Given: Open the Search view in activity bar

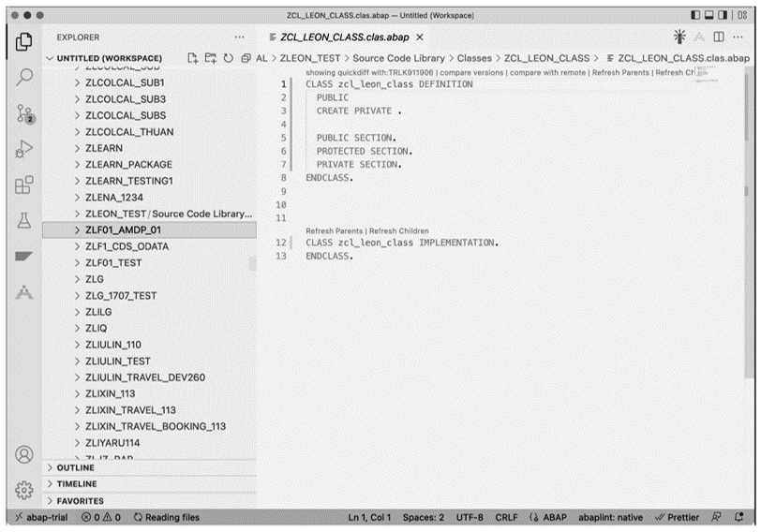Looking at the screenshot, I should 25,77.
